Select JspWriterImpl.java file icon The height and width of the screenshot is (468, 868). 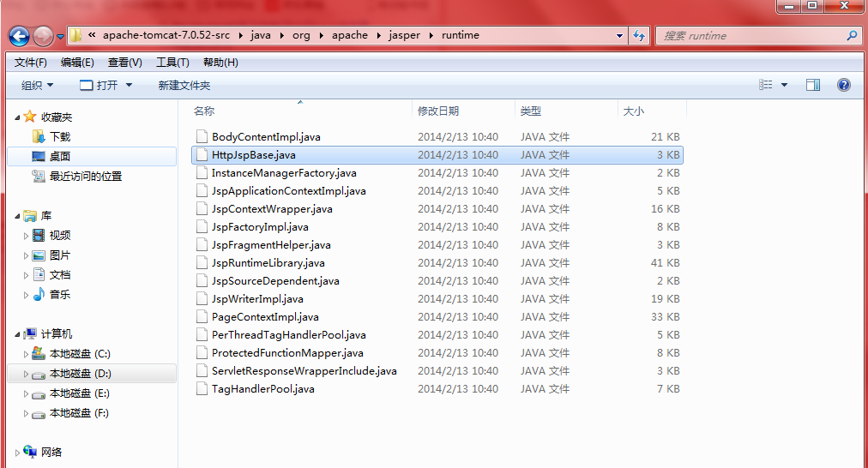202,299
